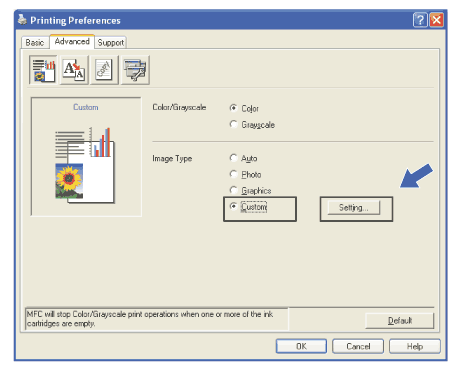The image size is (472, 389).
Task: Choose Auto image type
Action: (233, 158)
